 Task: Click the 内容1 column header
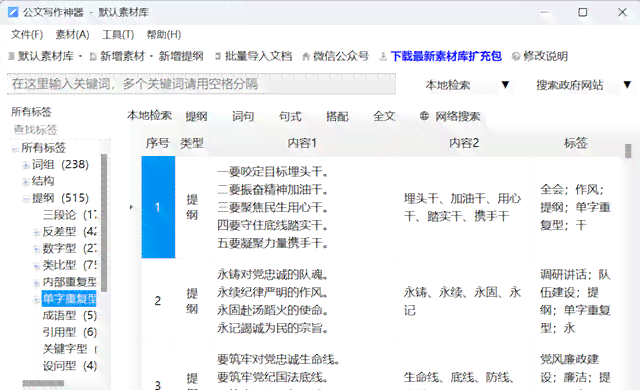302,143
